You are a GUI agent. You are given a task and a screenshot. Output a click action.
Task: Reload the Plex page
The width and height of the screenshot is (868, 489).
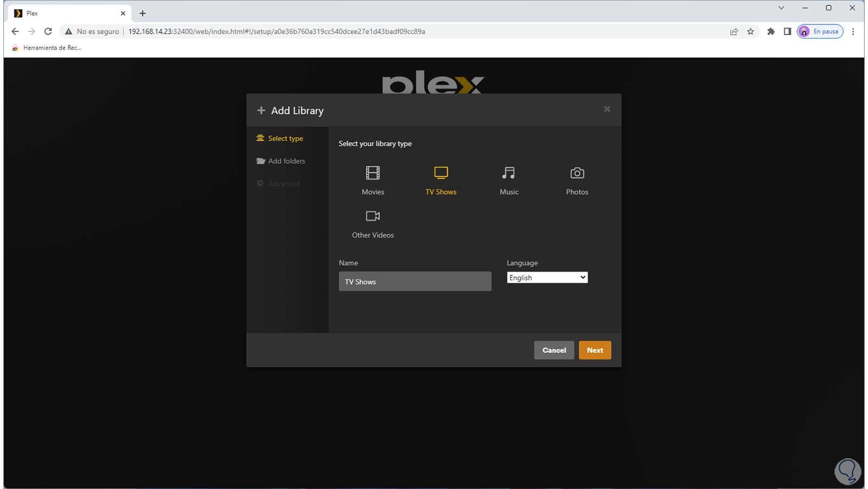click(x=48, y=31)
